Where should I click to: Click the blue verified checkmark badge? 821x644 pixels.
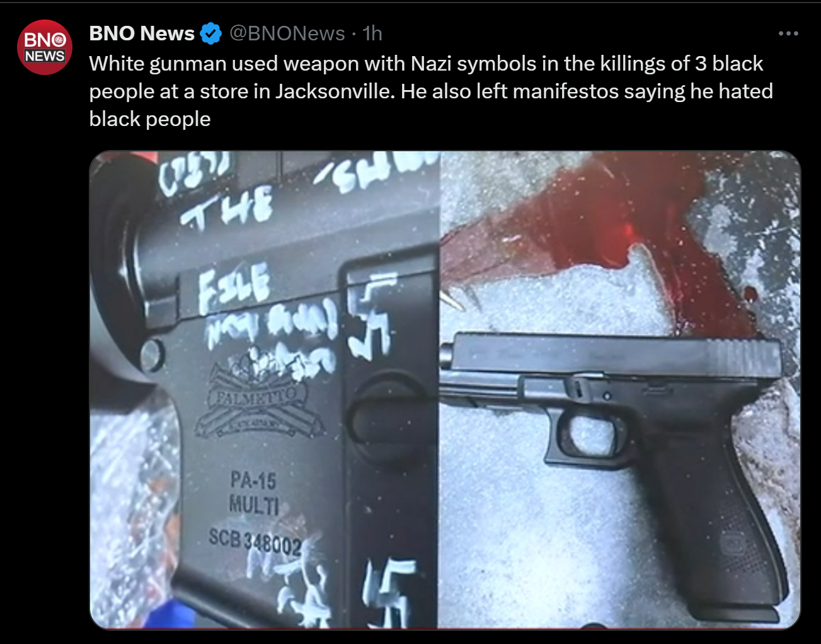coord(211,33)
